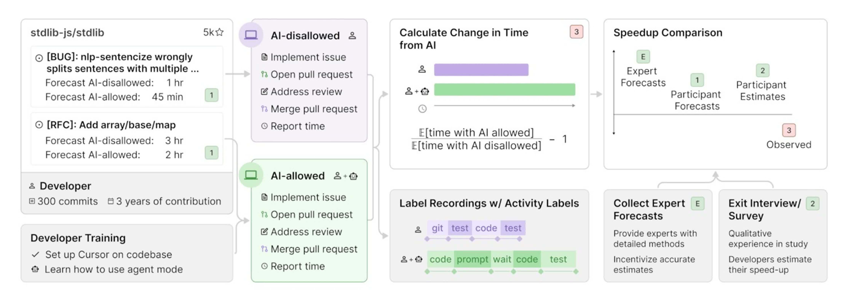The height and width of the screenshot is (305, 868).
Task: Click the circle icon beside RFC Add array/base/map
Action: [39, 125]
